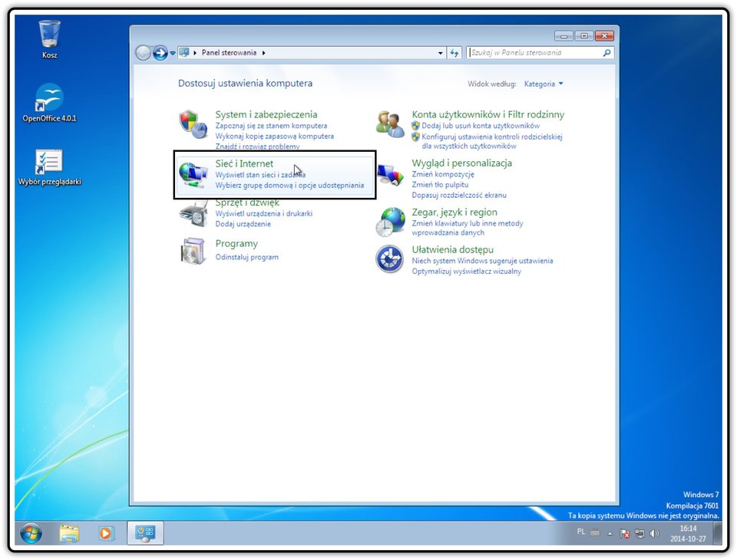Open the Kosz recycle bin desktop icon
Image resolution: width=737 pixels, height=560 pixels.
click(x=49, y=39)
